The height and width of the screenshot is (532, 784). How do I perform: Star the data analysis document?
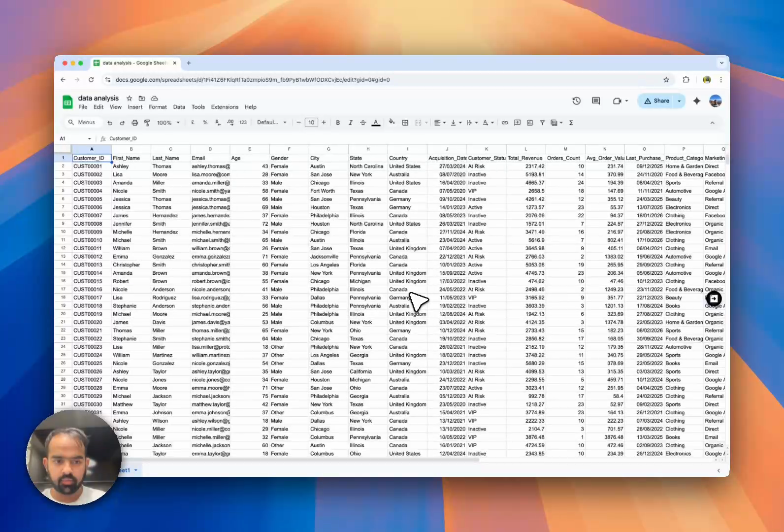pyautogui.click(x=129, y=99)
